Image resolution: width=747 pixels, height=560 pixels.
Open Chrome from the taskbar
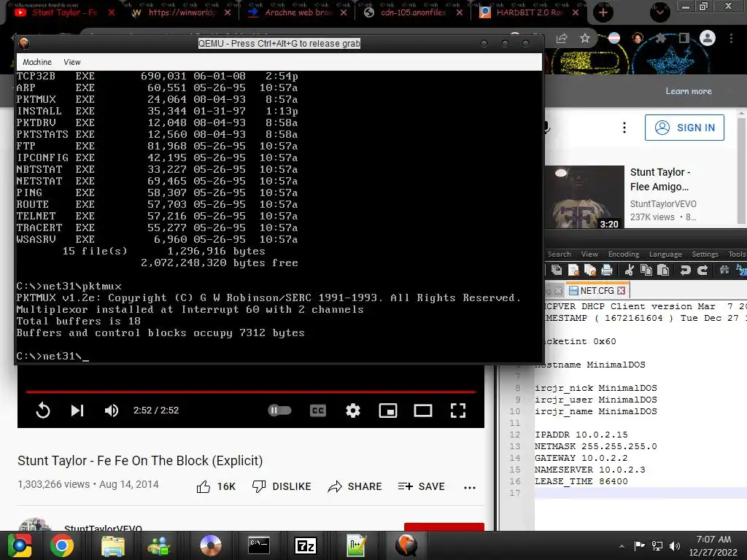click(62, 545)
